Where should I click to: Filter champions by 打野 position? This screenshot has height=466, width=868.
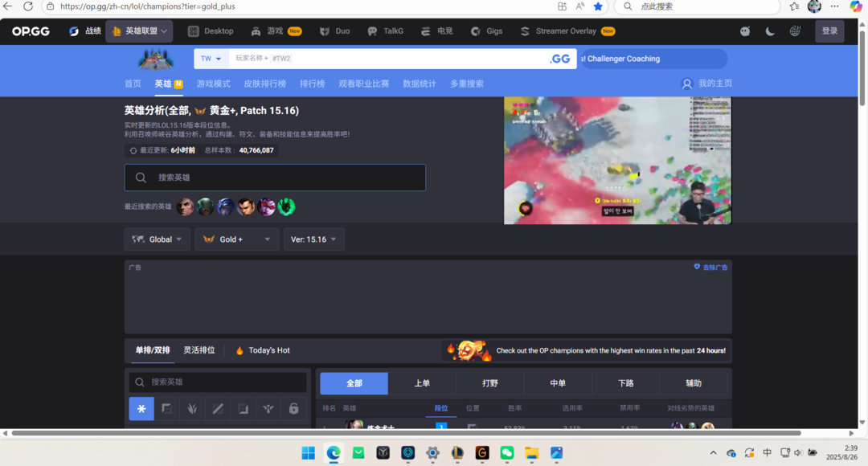(x=490, y=383)
